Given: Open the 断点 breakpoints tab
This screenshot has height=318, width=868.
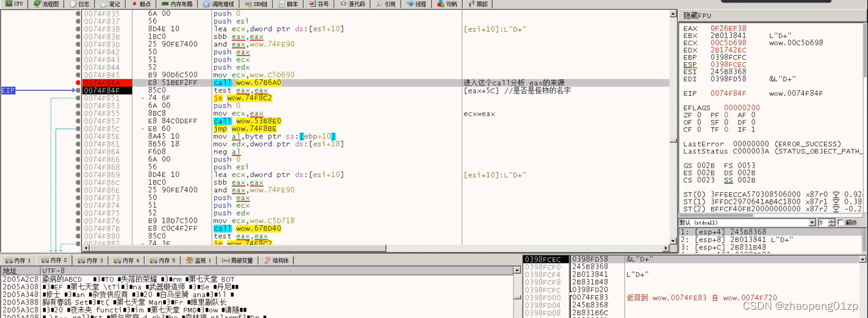Looking at the screenshot, I should 140,4.
